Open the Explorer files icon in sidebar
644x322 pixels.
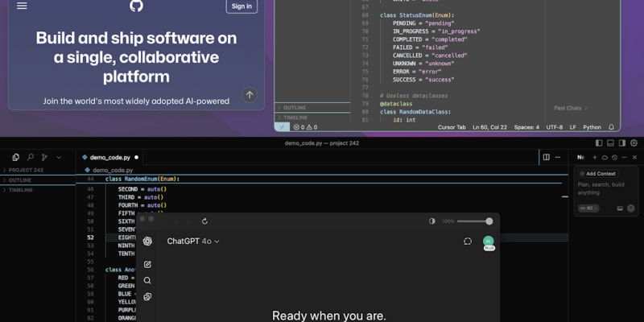pos(15,157)
